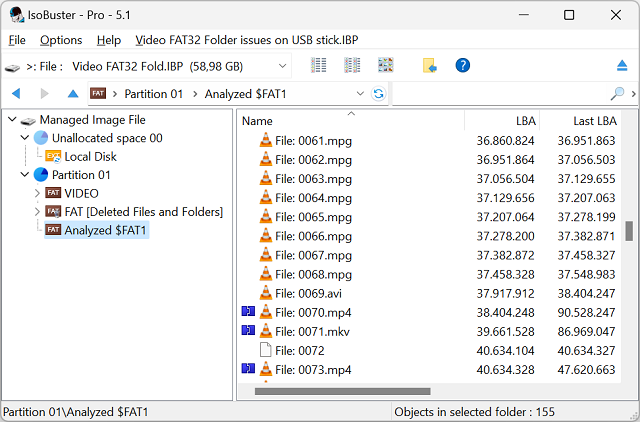Click the horizontal scrollbar thumb of file list
This screenshot has width=640, height=422.
(x=342, y=391)
